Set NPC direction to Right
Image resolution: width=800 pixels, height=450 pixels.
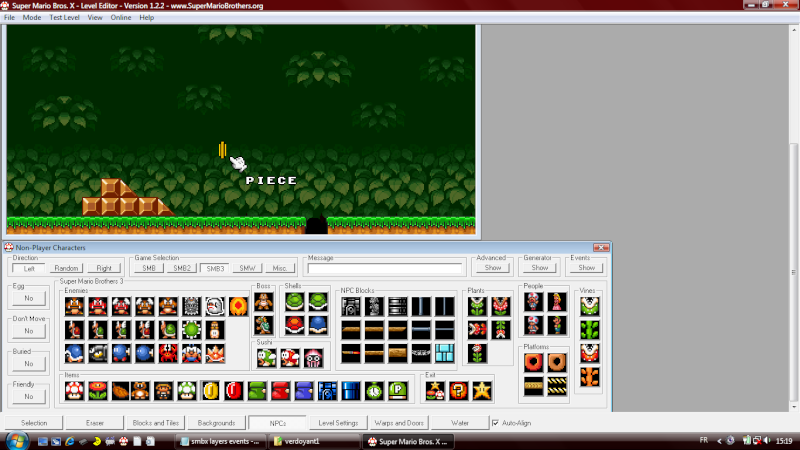pos(104,268)
